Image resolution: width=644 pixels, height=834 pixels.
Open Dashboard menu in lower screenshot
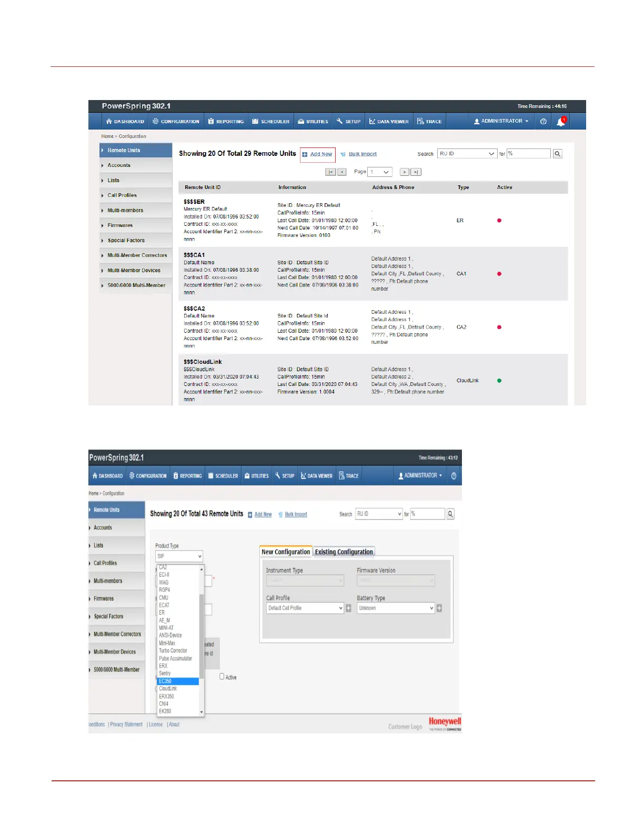click(x=107, y=476)
